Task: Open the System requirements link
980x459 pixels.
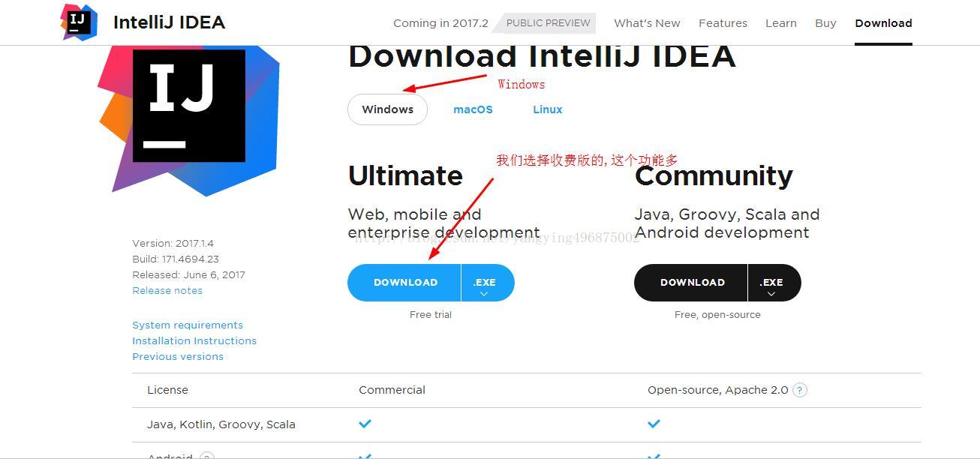Action: click(x=188, y=325)
